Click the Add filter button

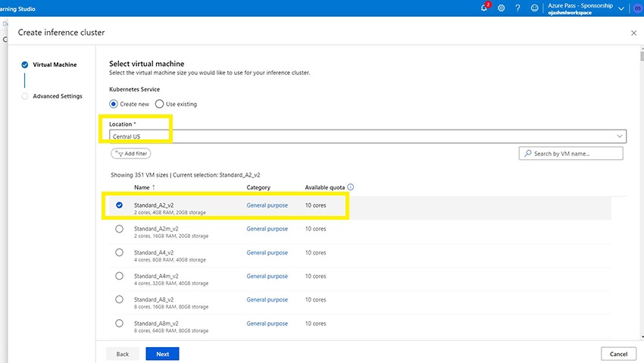click(x=130, y=154)
